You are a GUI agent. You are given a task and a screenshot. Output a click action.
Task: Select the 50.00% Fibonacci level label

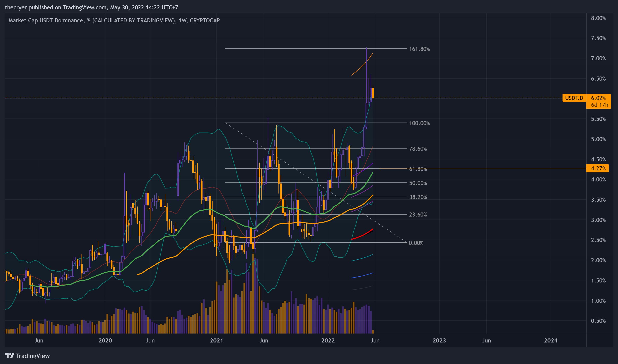(418, 183)
